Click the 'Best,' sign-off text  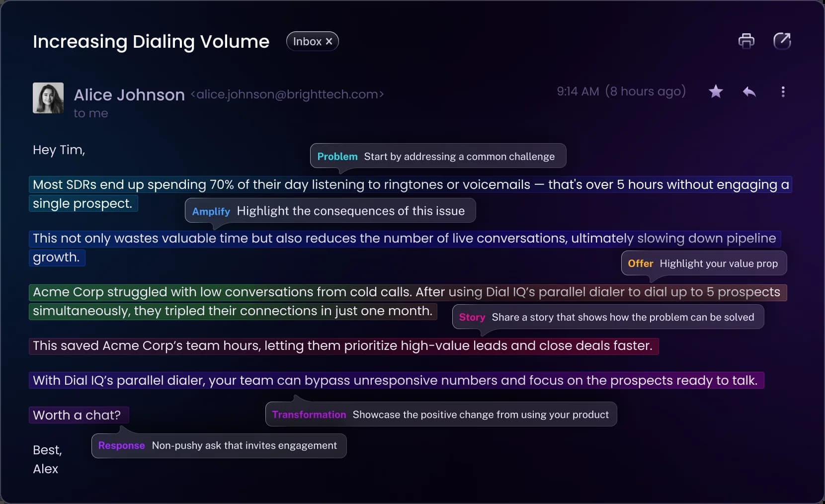click(x=47, y=450)
